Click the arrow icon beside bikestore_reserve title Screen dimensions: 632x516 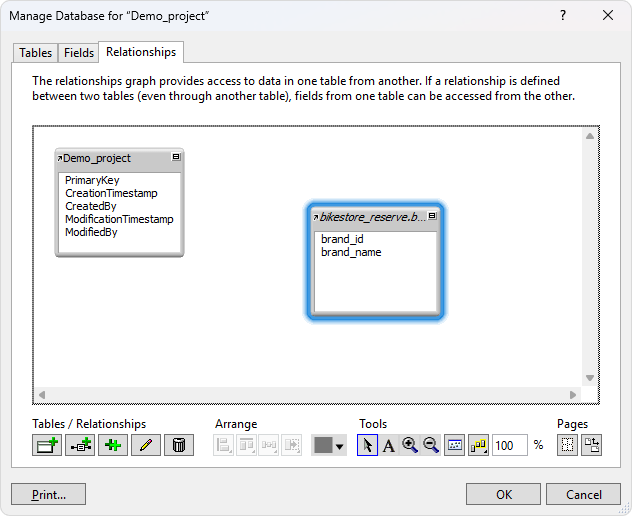point(316,217)
